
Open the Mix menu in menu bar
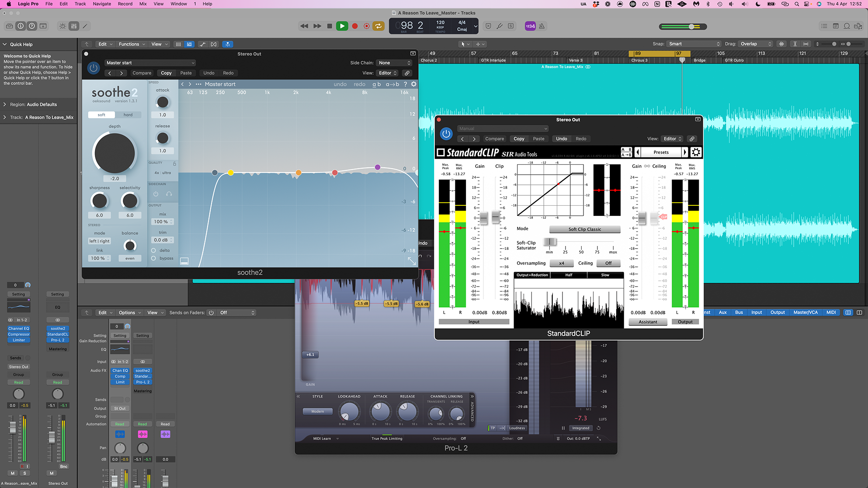(x=143, y=4)
